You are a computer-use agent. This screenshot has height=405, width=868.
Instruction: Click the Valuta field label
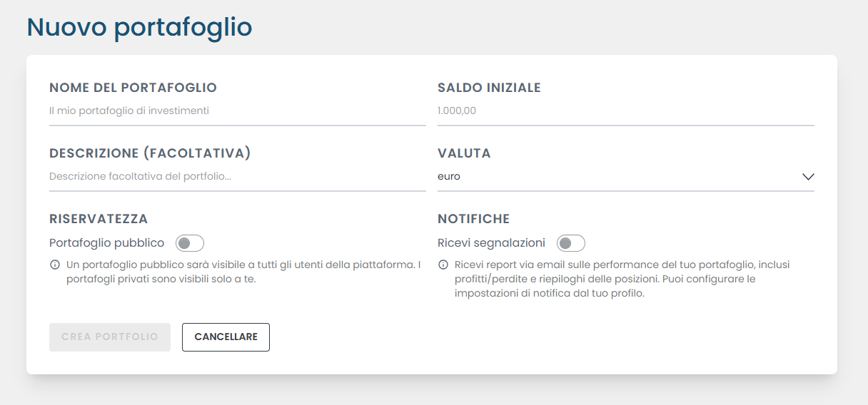pos(464,153)
